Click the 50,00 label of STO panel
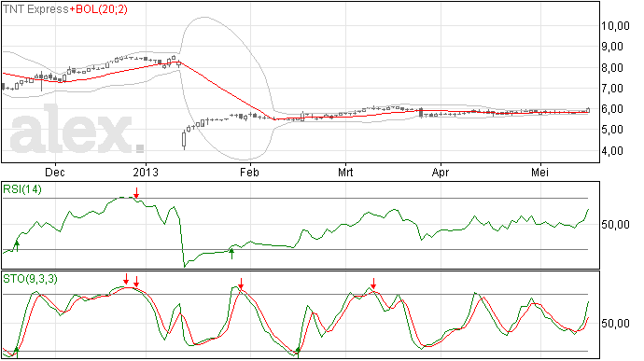This screenshot has height=361, width=644. (x=615, y=324)
